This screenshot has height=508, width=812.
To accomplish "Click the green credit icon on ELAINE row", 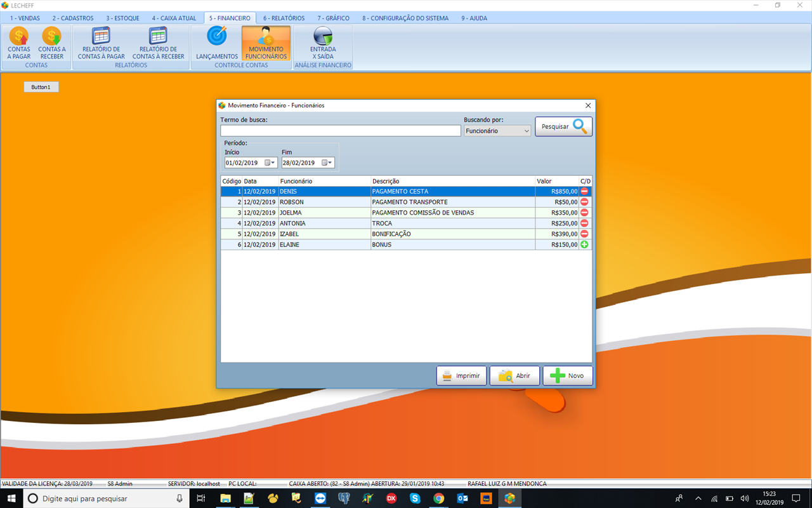I will point(584,244).
